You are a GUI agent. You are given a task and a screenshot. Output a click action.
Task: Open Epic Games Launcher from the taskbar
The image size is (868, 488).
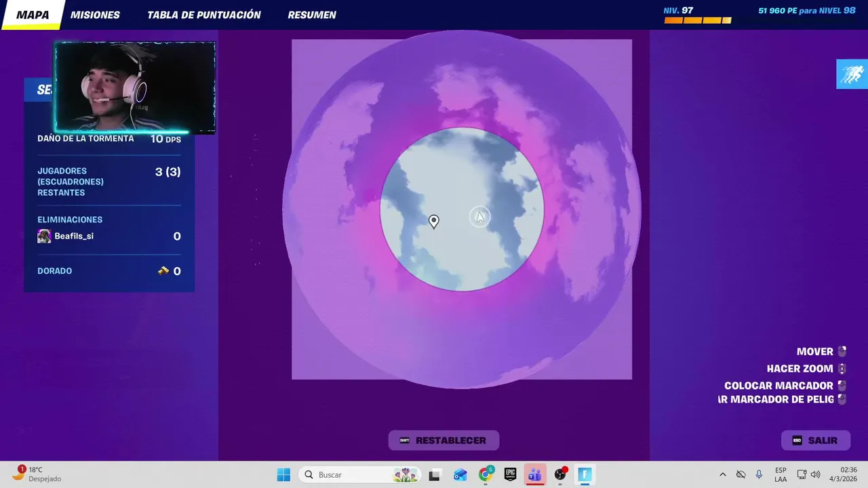click(510, 475)
